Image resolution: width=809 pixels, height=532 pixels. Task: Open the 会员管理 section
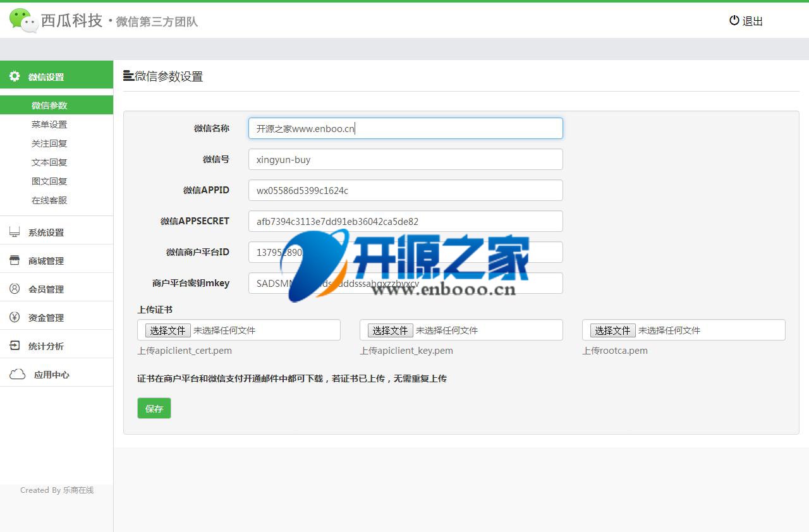pyautogui.click(x=57, y=289)
